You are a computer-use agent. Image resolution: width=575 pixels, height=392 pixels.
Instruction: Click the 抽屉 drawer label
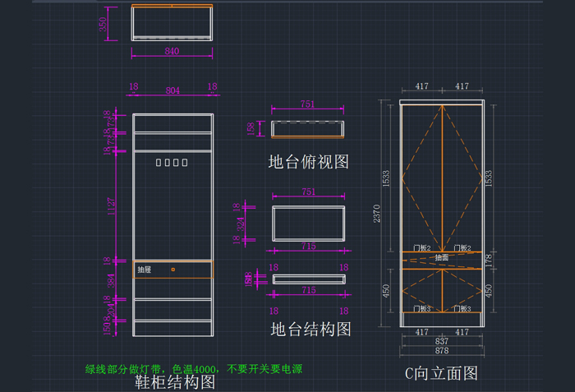144,270
